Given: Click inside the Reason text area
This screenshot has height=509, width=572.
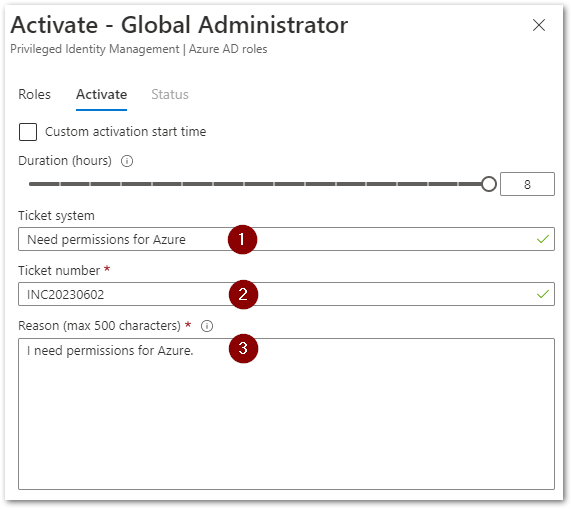Looking at the screenshot, I should tap(286, 414).
